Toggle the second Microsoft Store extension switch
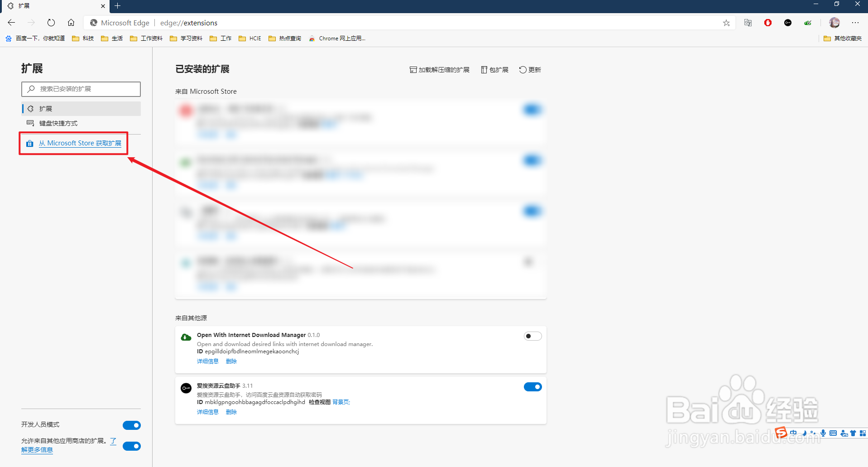868x467 pixels. tap(532, 160)
